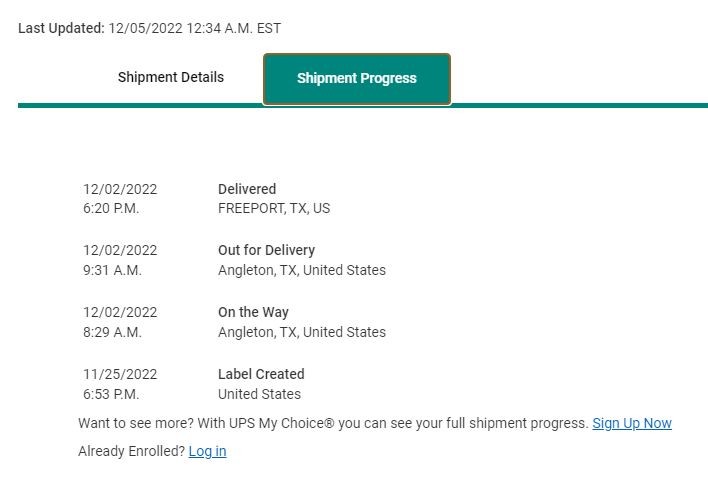Click the Out for Delivery status
708x491 pixels.
point(266,250)
